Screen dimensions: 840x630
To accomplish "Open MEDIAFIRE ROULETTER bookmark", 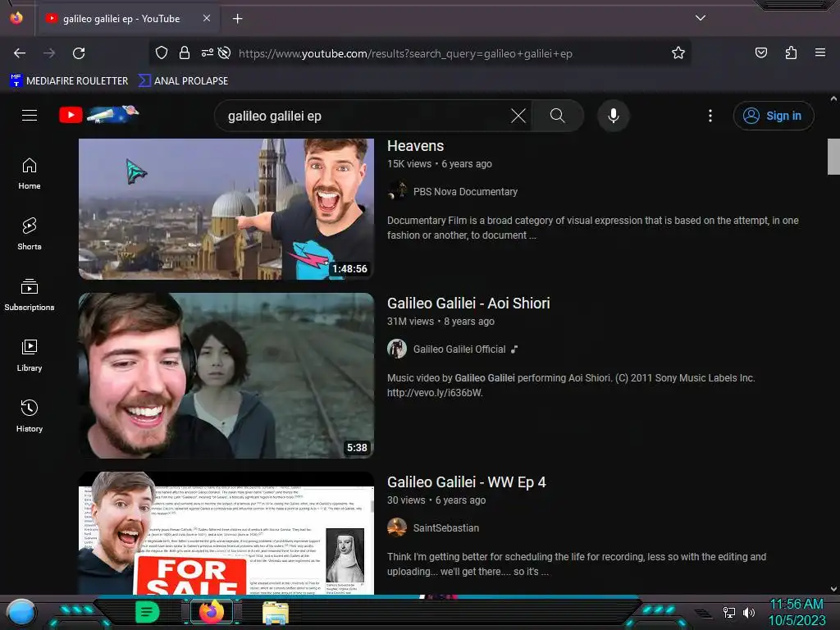I will pyautogui.click(x=69, y=81).
